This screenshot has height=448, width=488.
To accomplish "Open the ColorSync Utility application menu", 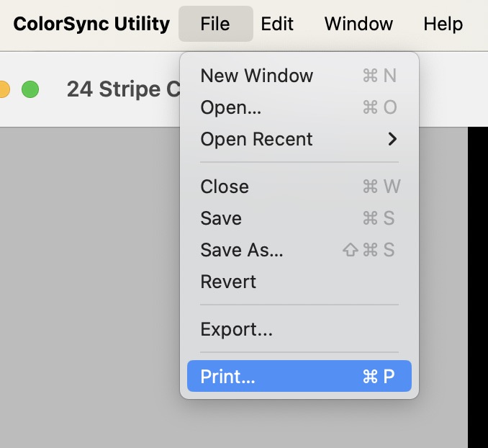I will 91,24.
